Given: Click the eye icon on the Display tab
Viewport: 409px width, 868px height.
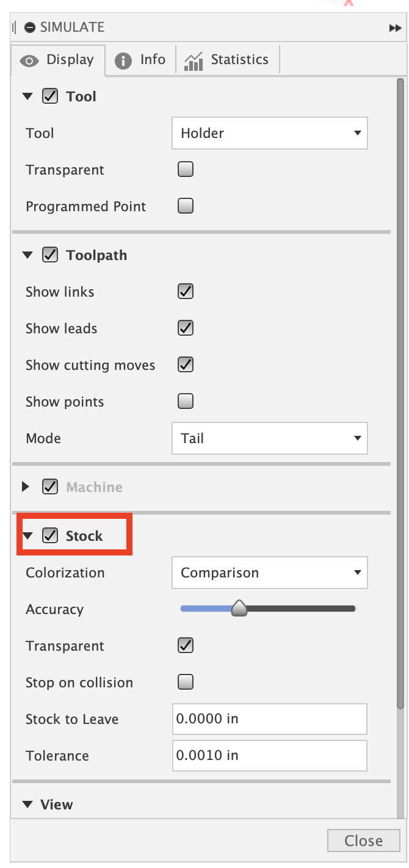Looking at the screenshot, I should (29, 60).
